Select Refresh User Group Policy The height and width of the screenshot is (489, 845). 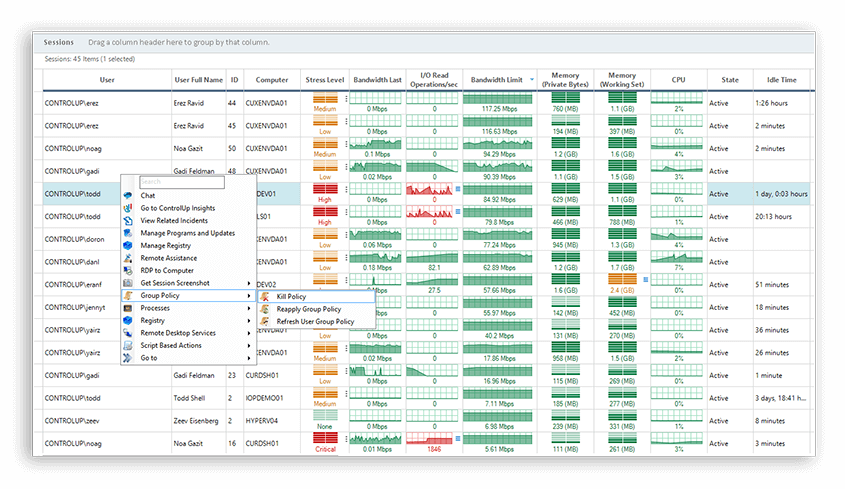click(x=315, y=321)
